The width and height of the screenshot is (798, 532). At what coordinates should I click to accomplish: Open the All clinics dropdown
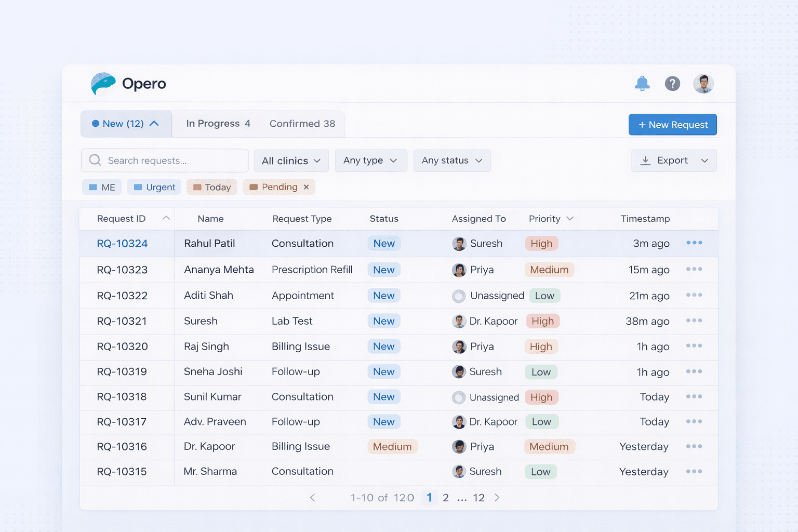(x=290, y=160)
